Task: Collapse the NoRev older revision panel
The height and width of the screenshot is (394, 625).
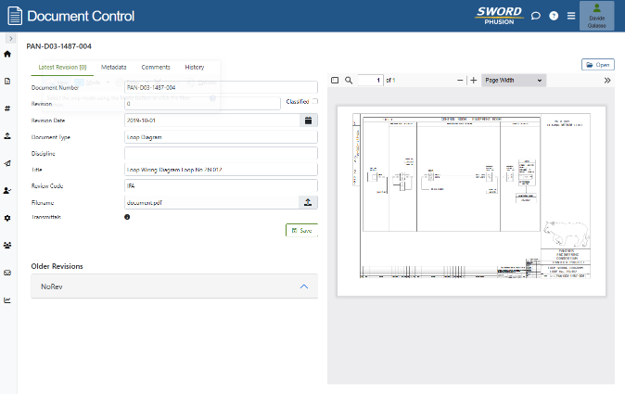Action: pyautogui.click(x=304, y=286)
